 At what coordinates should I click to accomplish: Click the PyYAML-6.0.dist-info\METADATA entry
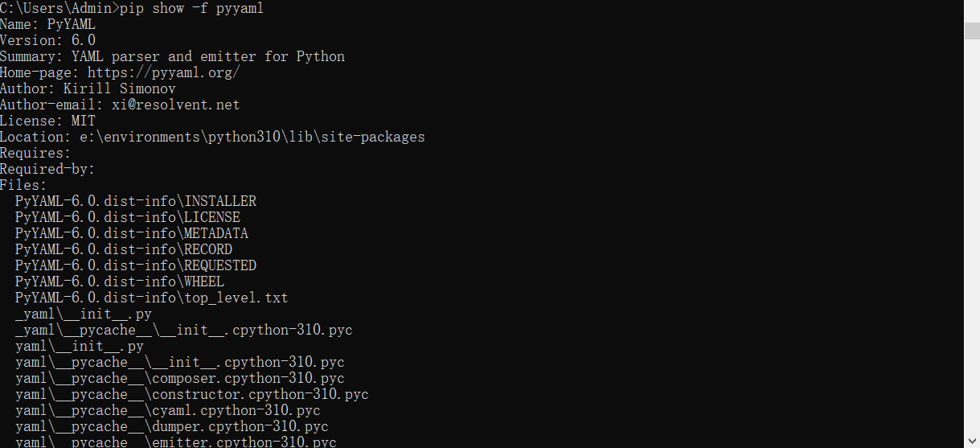tap(132, 233)
